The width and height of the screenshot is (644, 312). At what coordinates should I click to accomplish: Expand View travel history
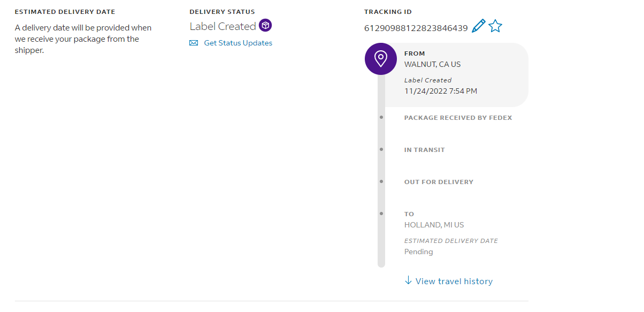pos(454,281)
